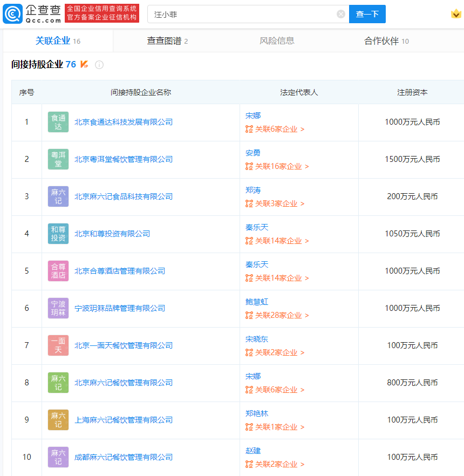Click the graph icon beside 关联3家企业
Screen dimensions: 464x476
[x=249, y=203]
